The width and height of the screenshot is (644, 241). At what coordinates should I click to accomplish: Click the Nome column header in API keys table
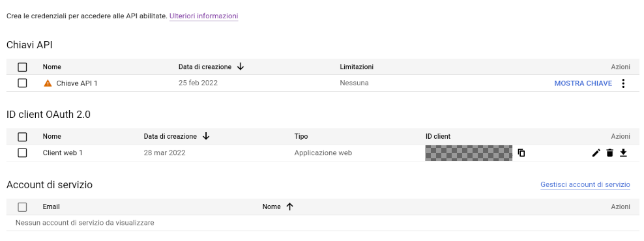pos(51,66)
